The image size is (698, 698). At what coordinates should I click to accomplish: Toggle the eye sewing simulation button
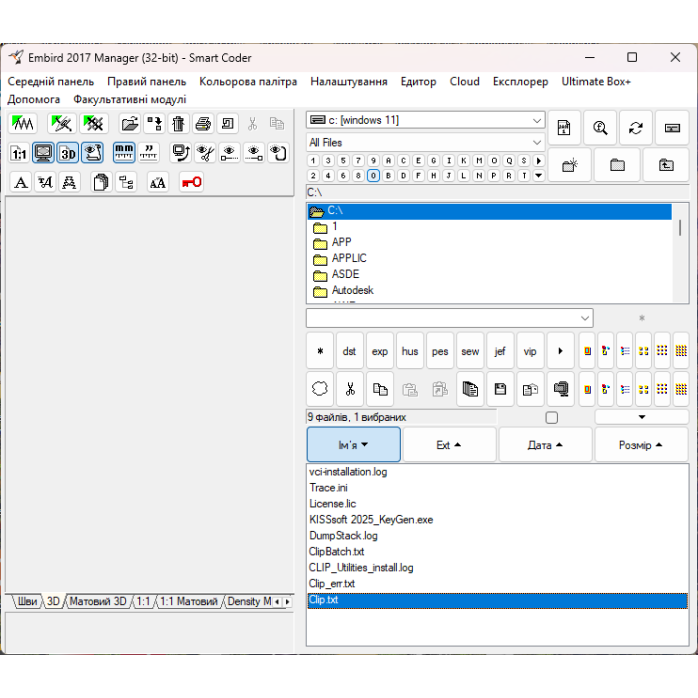[92, 153]
